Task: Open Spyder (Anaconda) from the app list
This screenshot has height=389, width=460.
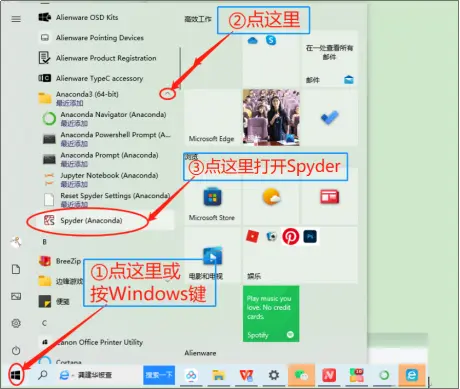Action: pyautogui.click(x=101, y=220)
